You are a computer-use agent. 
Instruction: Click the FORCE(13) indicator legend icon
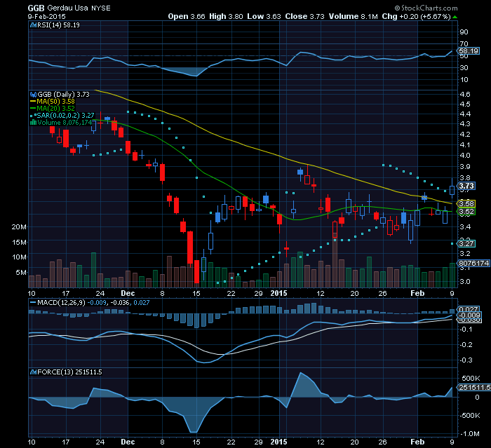pyautogui.click(x=33, y=372)
